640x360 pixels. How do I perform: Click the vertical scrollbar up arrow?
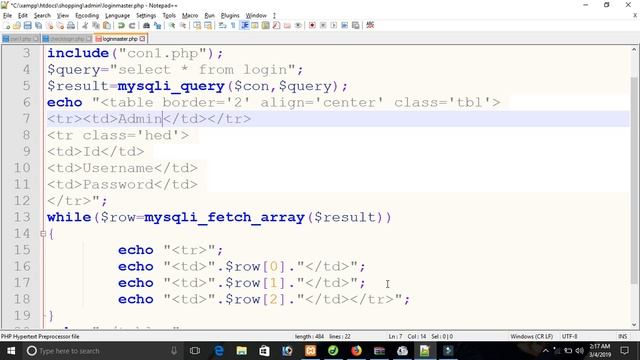point(634,50)
